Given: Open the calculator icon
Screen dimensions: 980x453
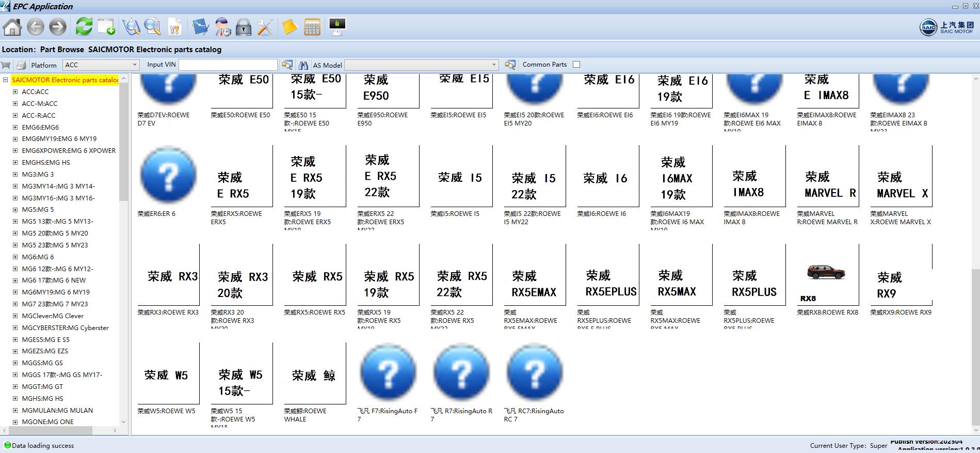Looking at the screenshot, I should coord(312,27).
